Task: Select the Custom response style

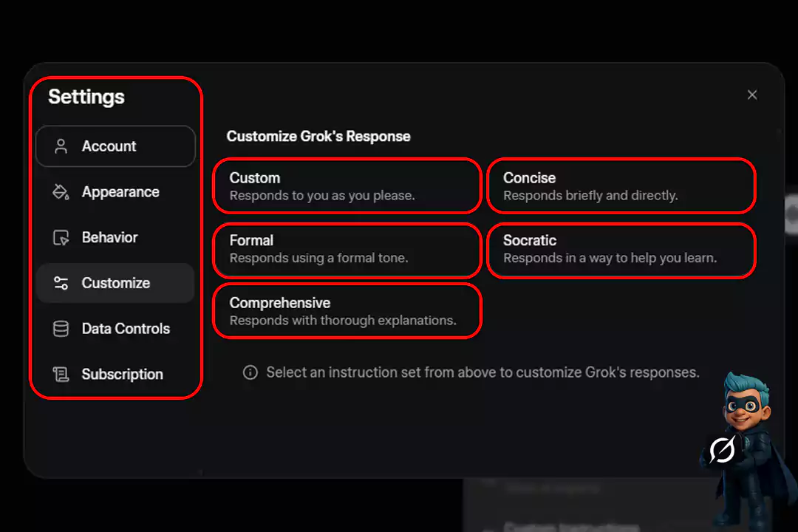Action: click(x=347, y=185)
